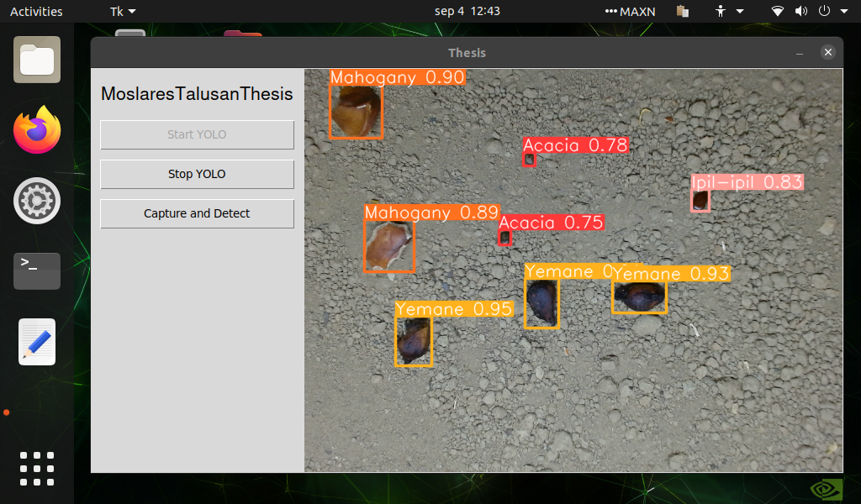Open the Activities overview

pyautogui.click(x=36, y=12)
